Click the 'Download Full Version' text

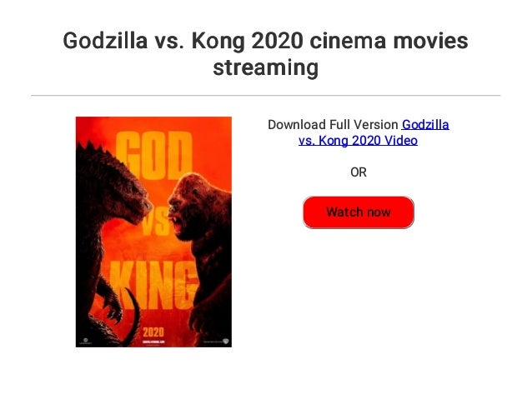point(333,125)
